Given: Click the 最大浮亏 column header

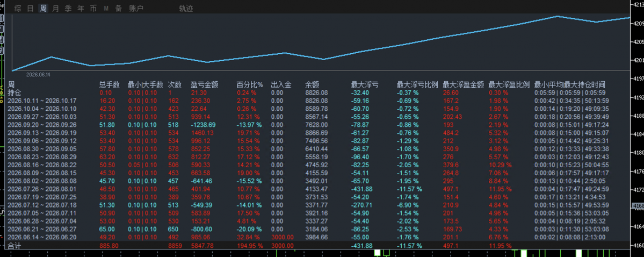Looking at the screenshot, I should coord(365,85).
